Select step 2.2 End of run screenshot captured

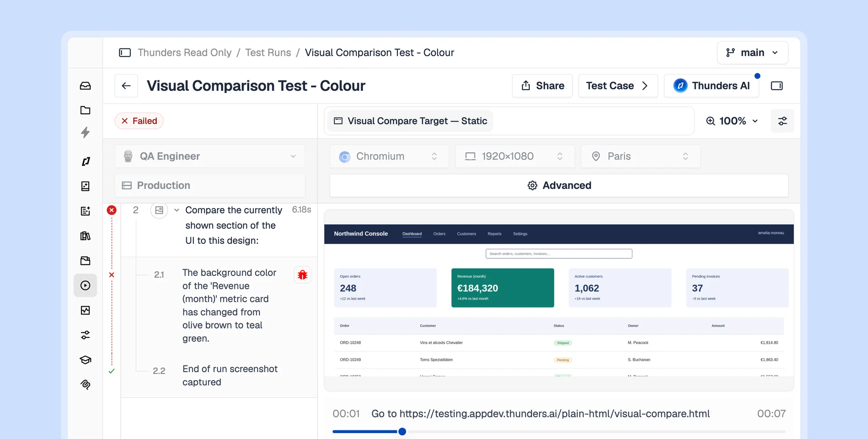coord(230,376)
